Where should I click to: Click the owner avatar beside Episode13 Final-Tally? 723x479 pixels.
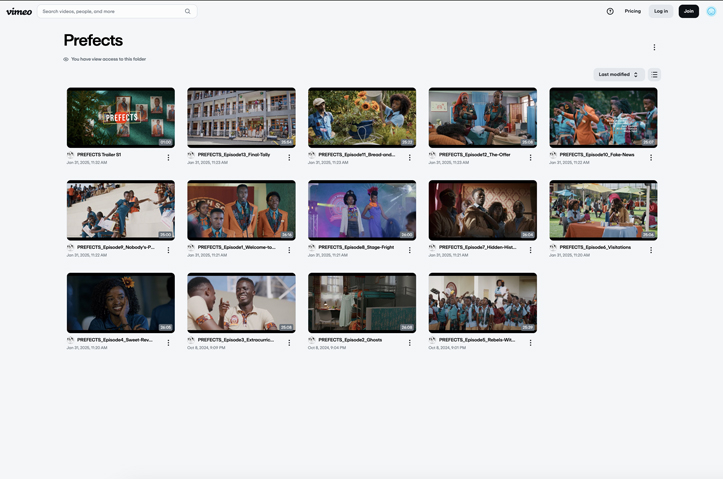coord(191,155)
